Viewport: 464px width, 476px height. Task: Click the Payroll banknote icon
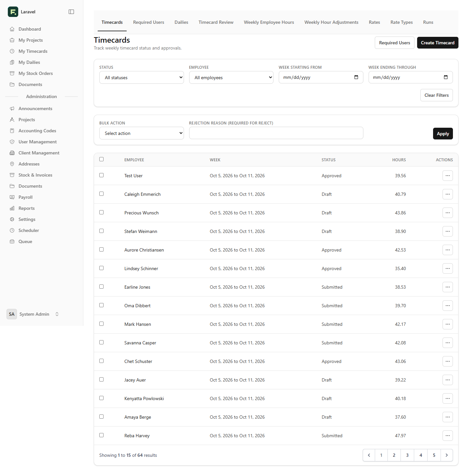pyautogui.click(x=12, y=197)
